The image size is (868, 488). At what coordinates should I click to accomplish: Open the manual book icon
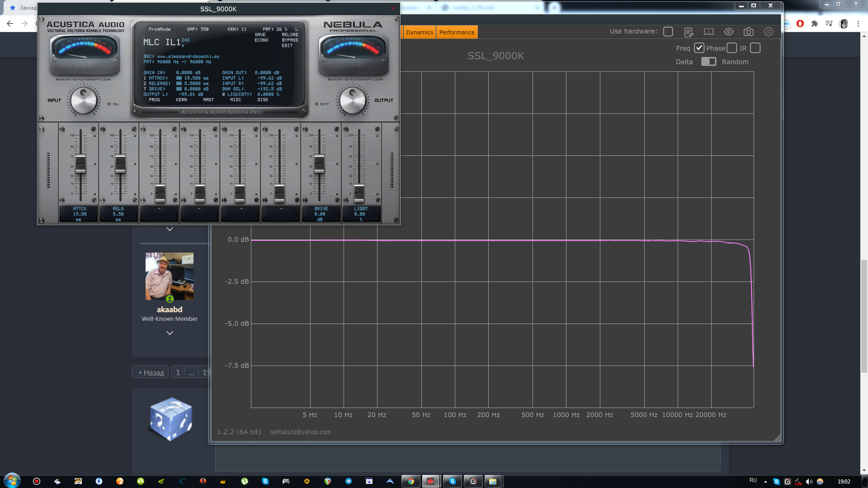[x=708, y=32]
